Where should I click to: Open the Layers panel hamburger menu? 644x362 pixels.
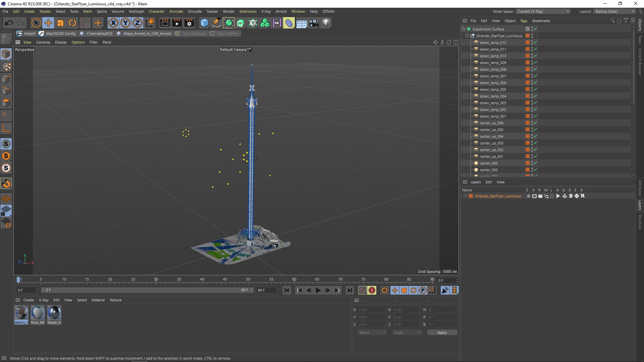click(465, 182)
